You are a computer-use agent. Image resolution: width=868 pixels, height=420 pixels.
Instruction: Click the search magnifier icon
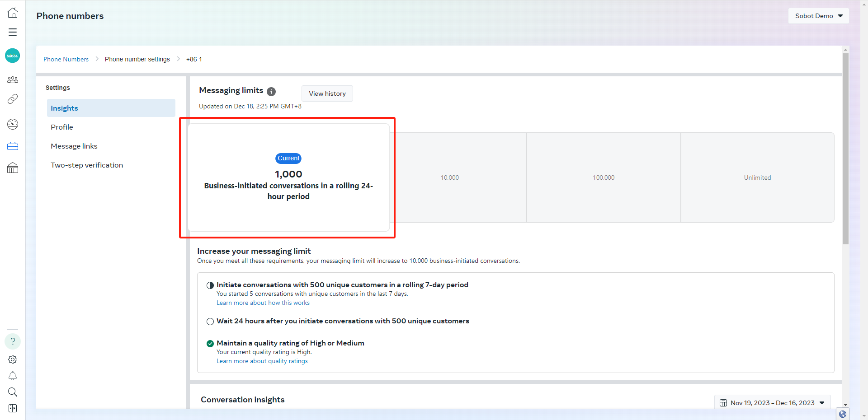point(13,392)
